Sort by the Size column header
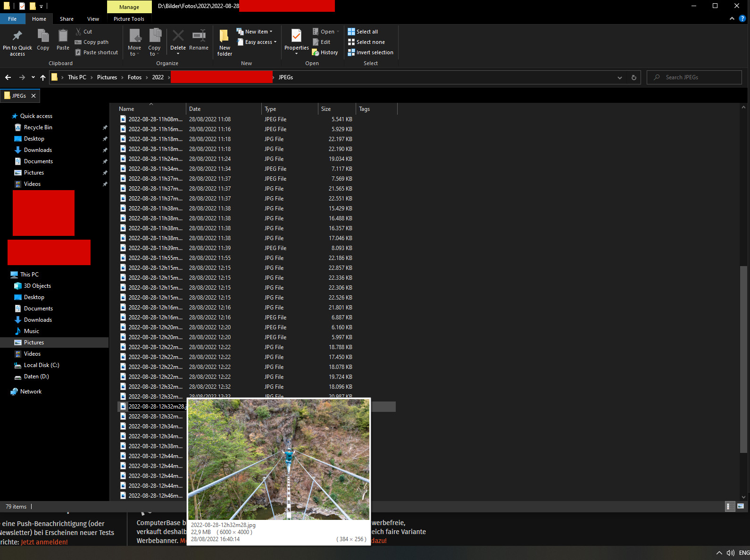The image size is (750, 560). tap(337, 109)
